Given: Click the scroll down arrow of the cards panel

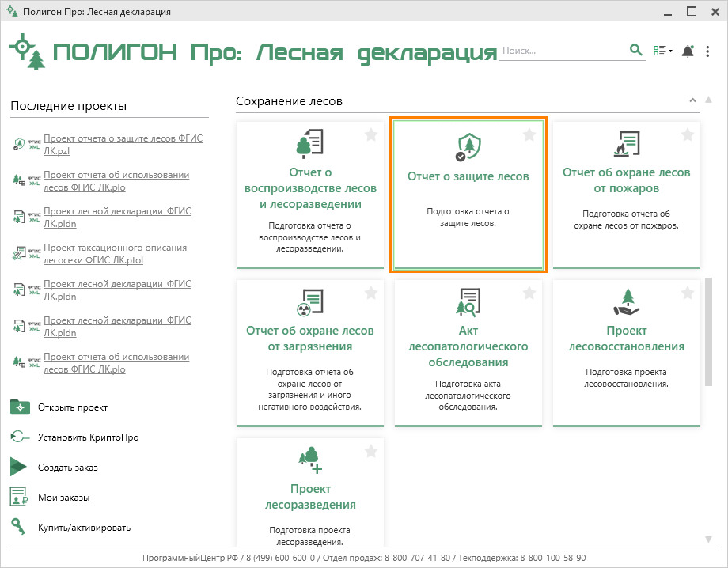Looking at the screenshot, I should [x=708, y=540].
